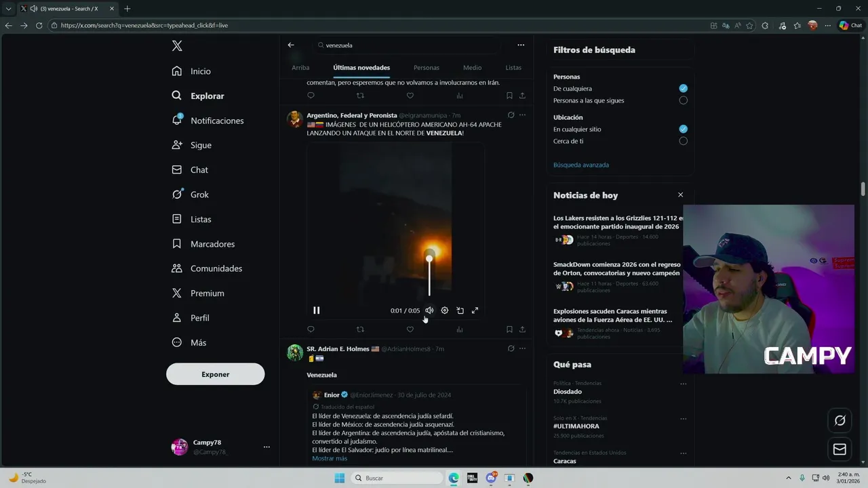The image size is (868, 488).
Task: Open more options on Argentino Federal post
Action: coord(522,115)
